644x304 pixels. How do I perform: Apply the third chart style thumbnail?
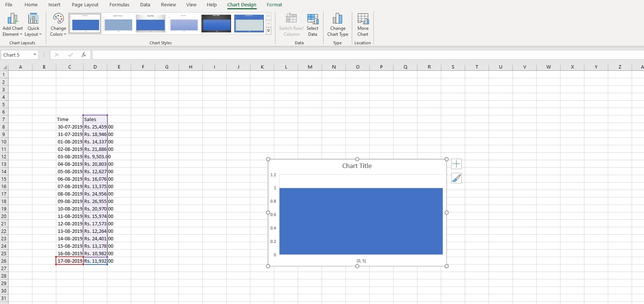coord(151,23)
